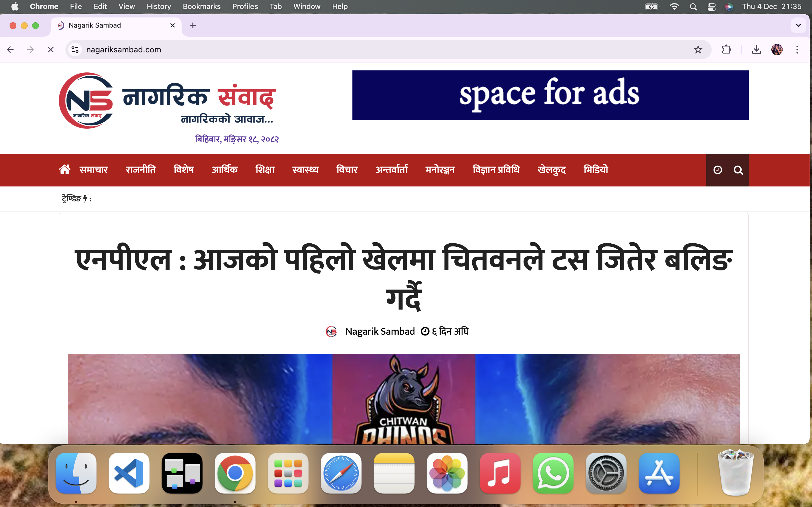Open the Chrome extensions puzzle icon
This screenshot has width=812, height=507.
click(727, 49)
